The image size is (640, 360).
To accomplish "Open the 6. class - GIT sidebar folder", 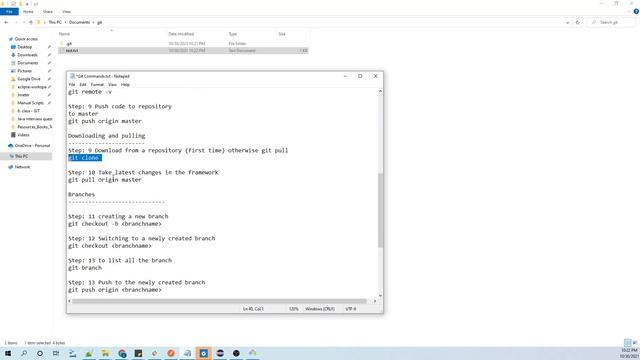I will pos(28,111).
